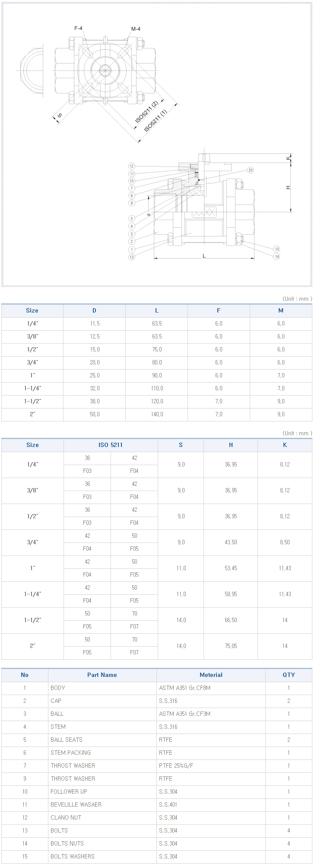Click the H dimension label on the side view
The width and height of the screenshot is (315, 868).
[x=288, y=187]
